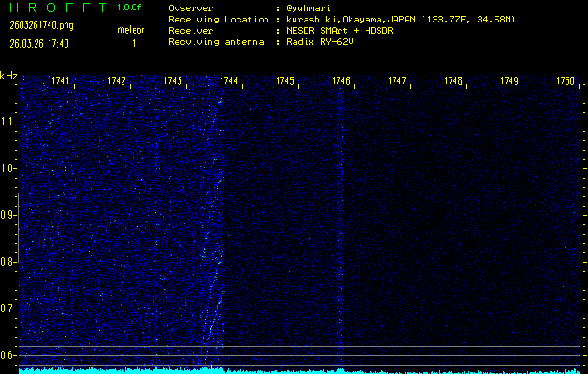The image size is (588, 374).
Task: Click the 1750 time marker
Action: pos(565,81)
